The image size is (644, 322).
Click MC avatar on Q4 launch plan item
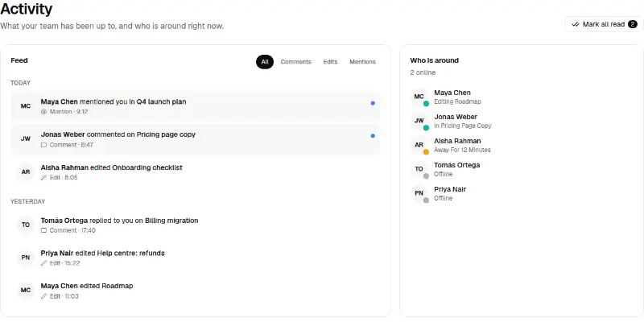click(x=26, y=106)
